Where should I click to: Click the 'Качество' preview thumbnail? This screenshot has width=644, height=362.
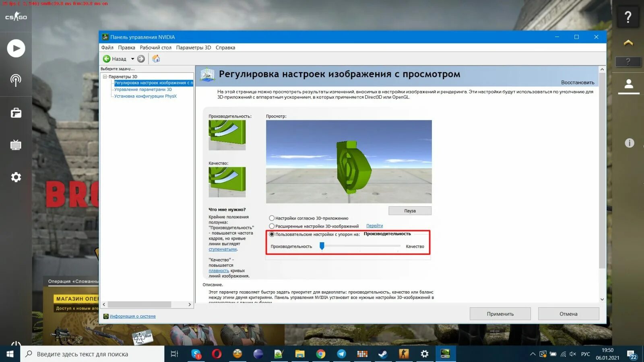(227, 182)
